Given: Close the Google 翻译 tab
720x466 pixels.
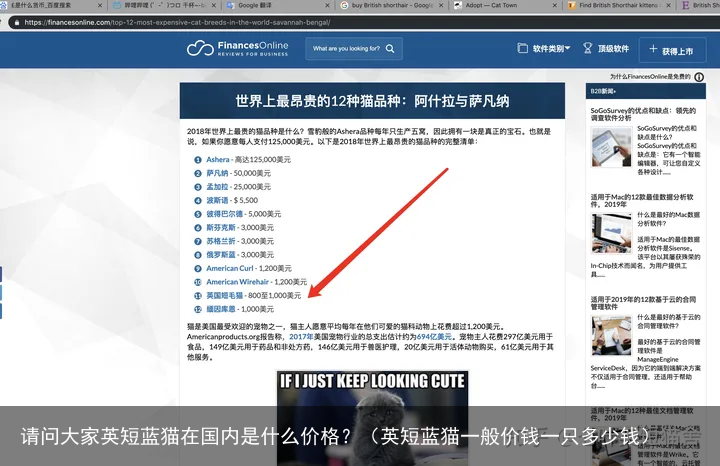Looking at the screenshot, I should pyautogui.click(x=327, y=6).
